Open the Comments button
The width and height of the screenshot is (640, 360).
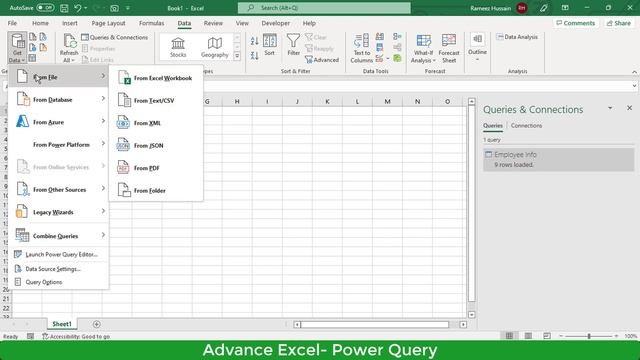click(576, 23)
